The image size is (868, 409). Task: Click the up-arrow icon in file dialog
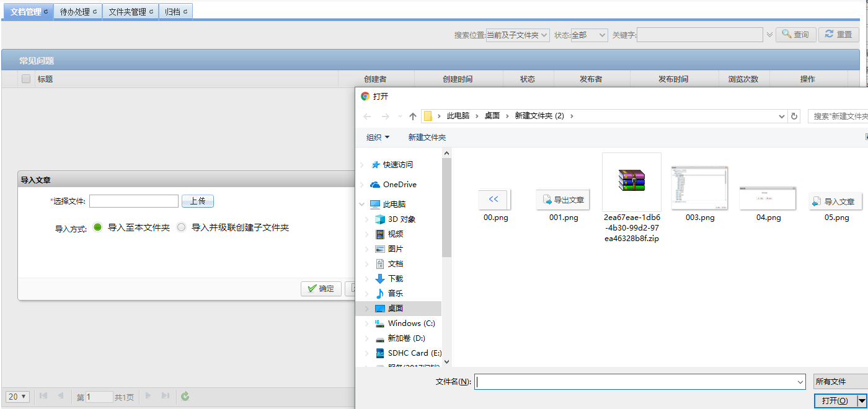click(x=413, y=116)
